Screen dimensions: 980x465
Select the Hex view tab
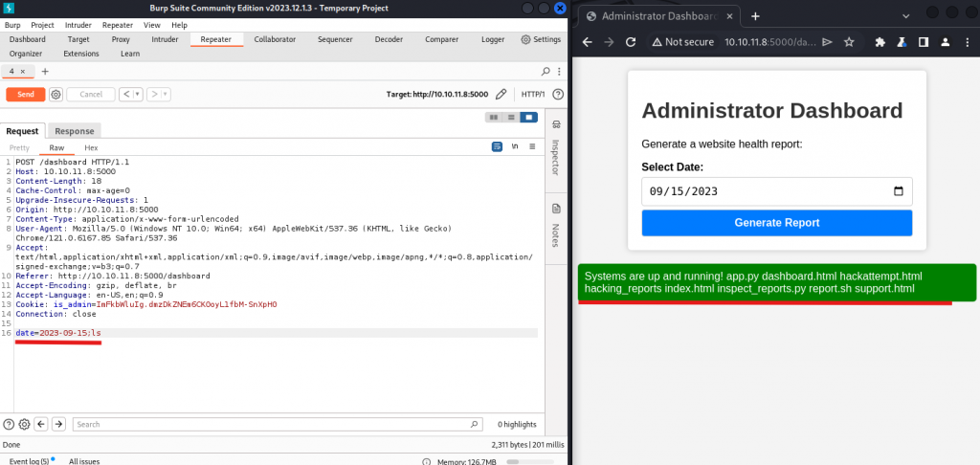[x=91, y=148]
